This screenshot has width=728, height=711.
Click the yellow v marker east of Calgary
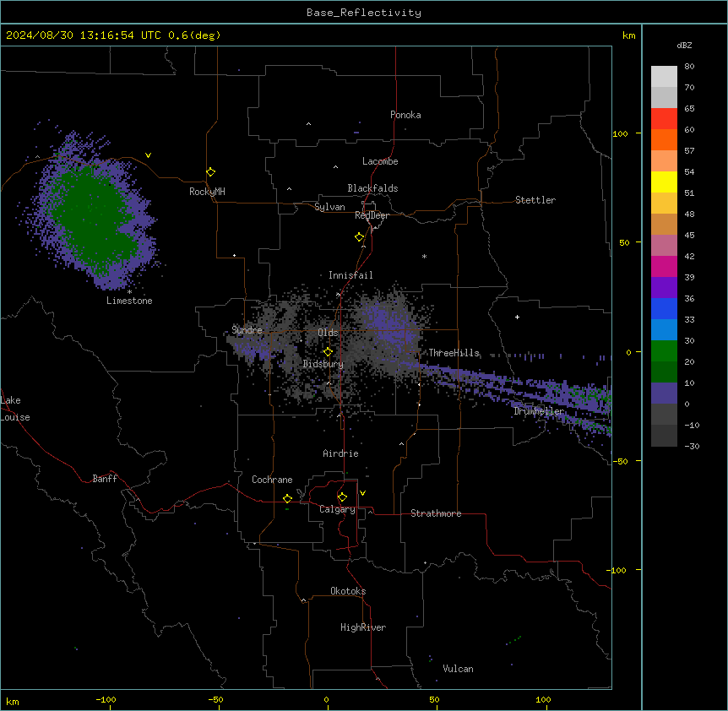(362, 493)
